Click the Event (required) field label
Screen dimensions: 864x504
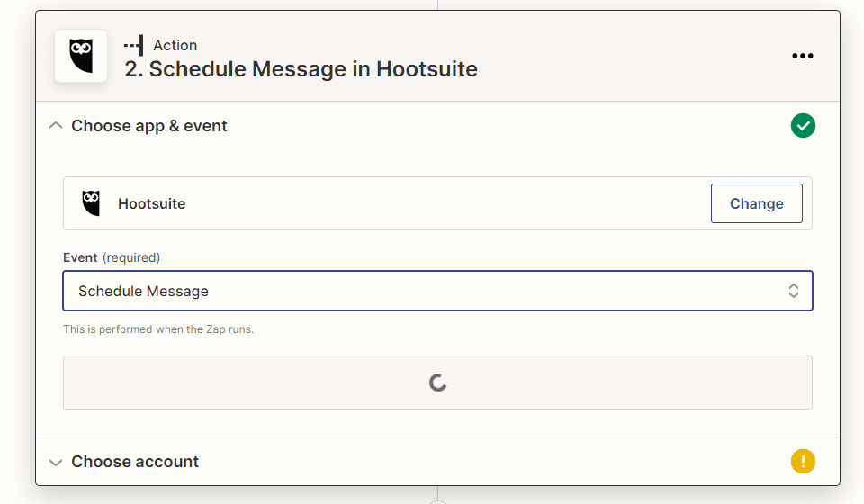click(x=112, y=257)
